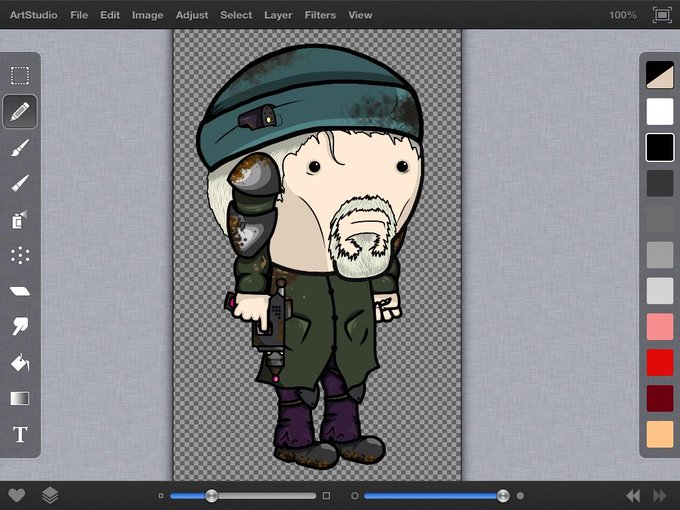Undo with the rewind arrows
Viewport: 680px width, 510px height.
(633, 496)
